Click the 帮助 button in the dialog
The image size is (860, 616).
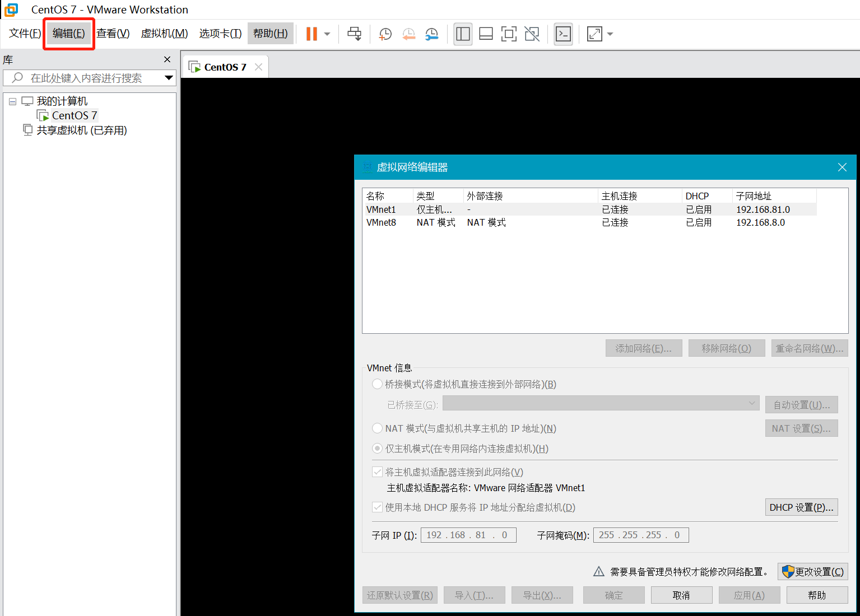coord(817,595)
